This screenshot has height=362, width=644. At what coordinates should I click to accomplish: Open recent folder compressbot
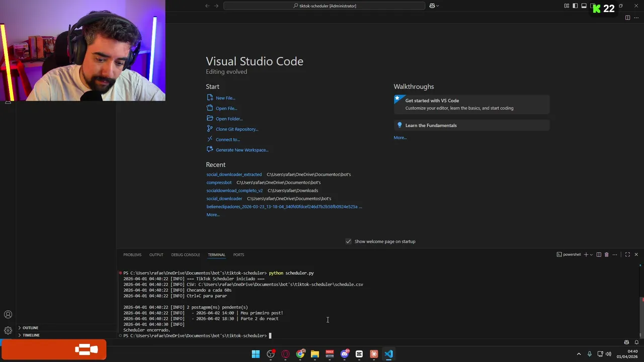tap(219, 183)
